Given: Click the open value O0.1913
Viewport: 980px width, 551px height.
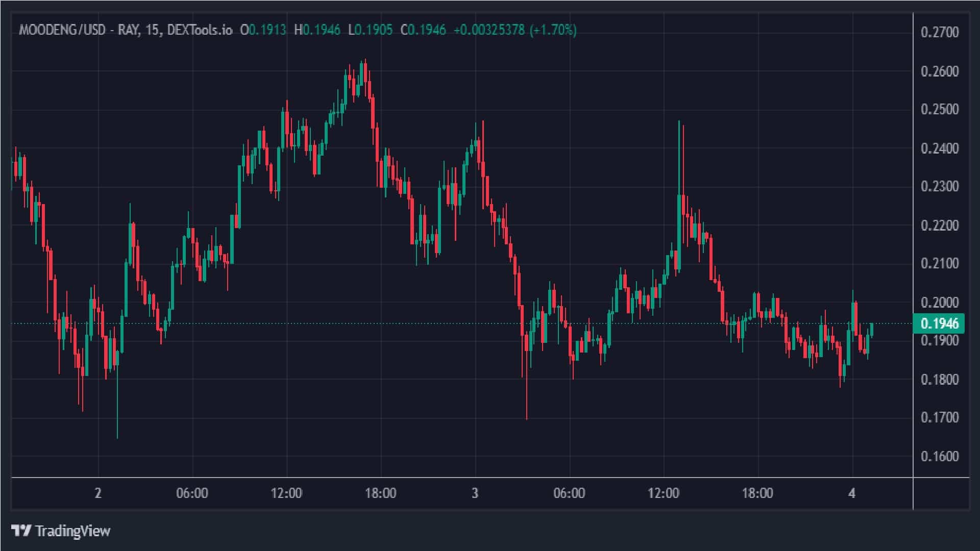Looking at the screenshot, I should [263, 30].
